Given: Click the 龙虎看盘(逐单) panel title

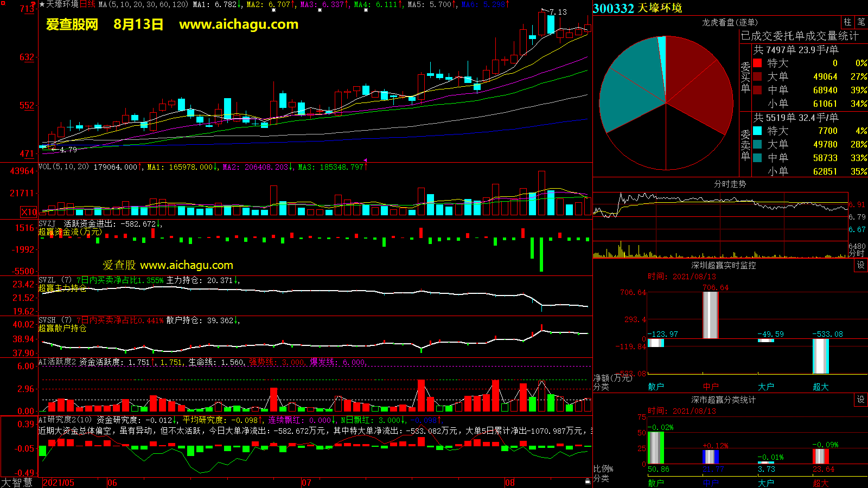Looking at the screenshot, I should pos(730,22).
